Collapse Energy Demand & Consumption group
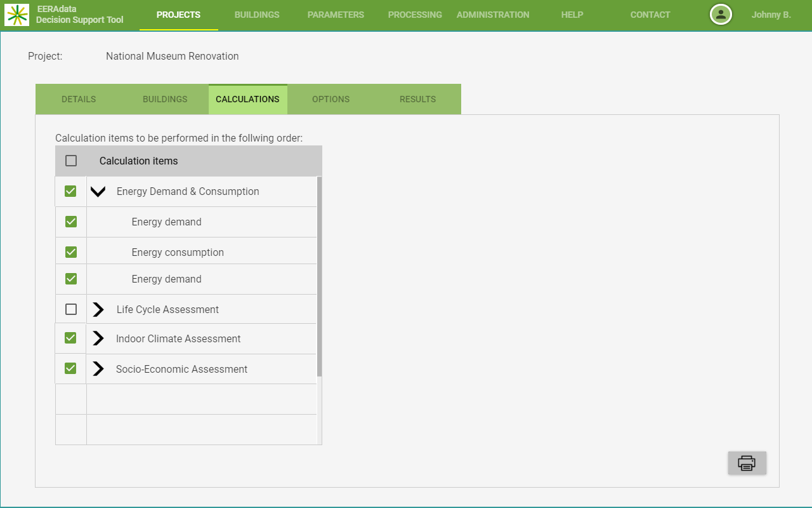The width and height of the screenshot is (812, 508). tap(98, 192)
